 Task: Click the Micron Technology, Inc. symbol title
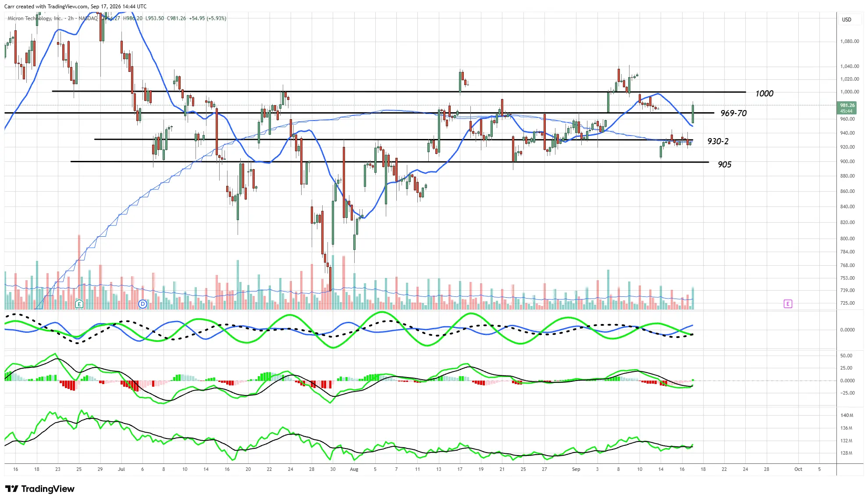point(35,18)
